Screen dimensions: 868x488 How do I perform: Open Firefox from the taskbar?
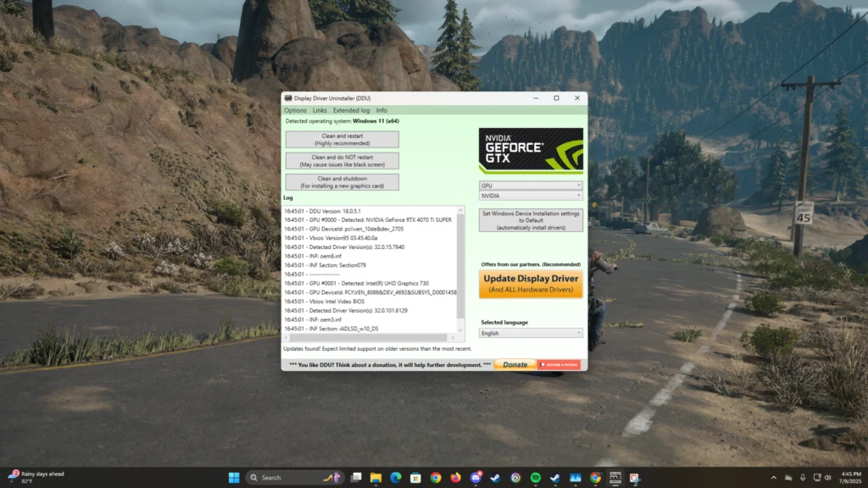pyautogui.click(x=456, y=478)
